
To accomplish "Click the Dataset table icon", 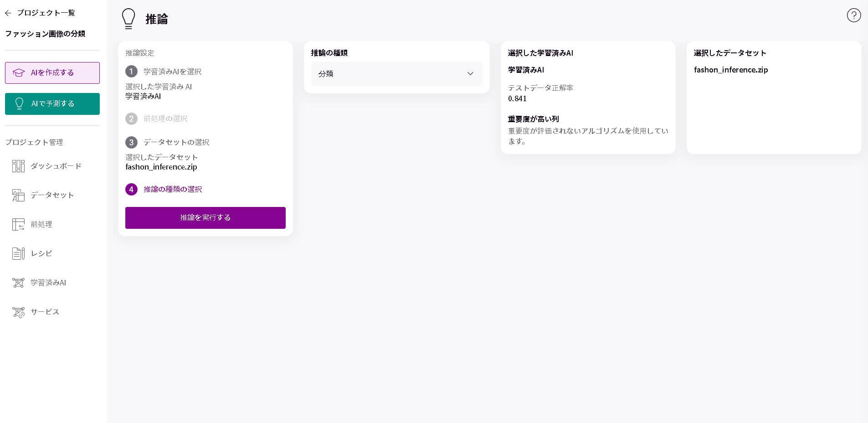I will [18, 196].
